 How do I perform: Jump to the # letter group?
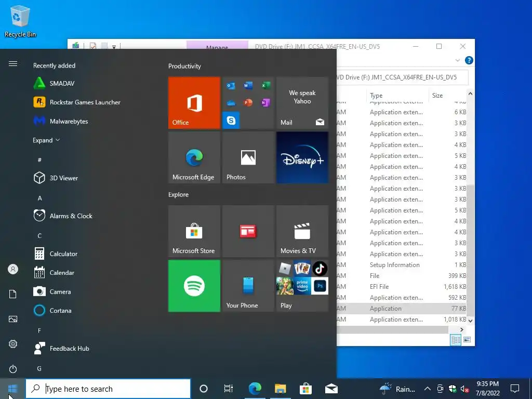[x=39, y=159]
